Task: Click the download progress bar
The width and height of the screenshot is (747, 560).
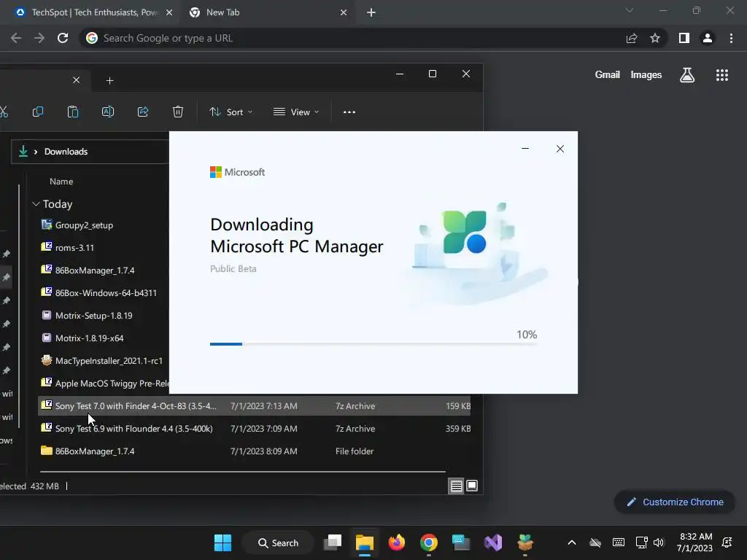Action: (x=373, y=344)
